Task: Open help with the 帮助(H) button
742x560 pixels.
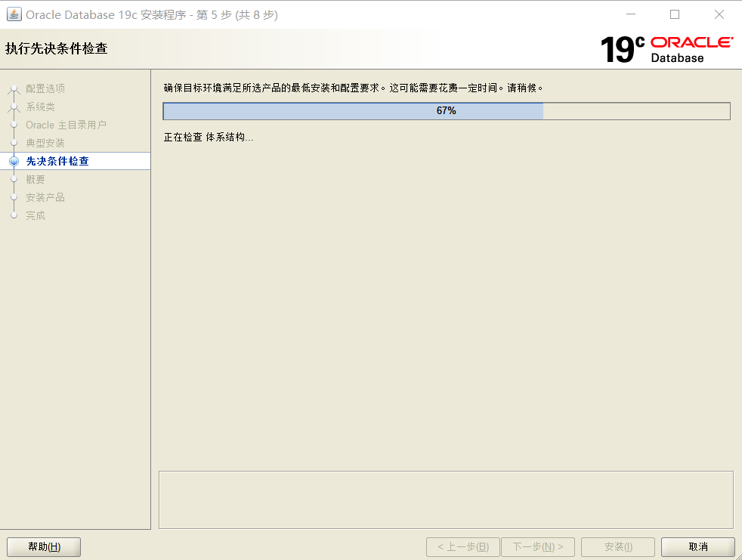Action: [x=44, y=546]
